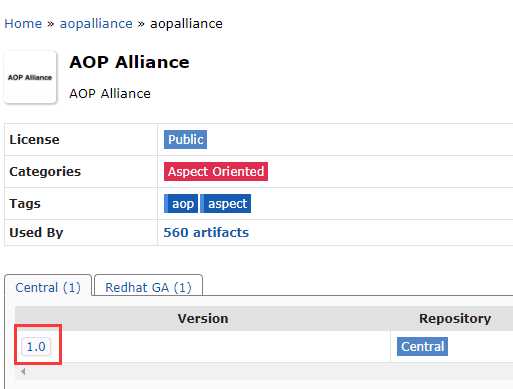This screenshot has width=513, height=389.
Task: Click the AOP Alliance logo thumbnail
Action: tap(30, 77)
